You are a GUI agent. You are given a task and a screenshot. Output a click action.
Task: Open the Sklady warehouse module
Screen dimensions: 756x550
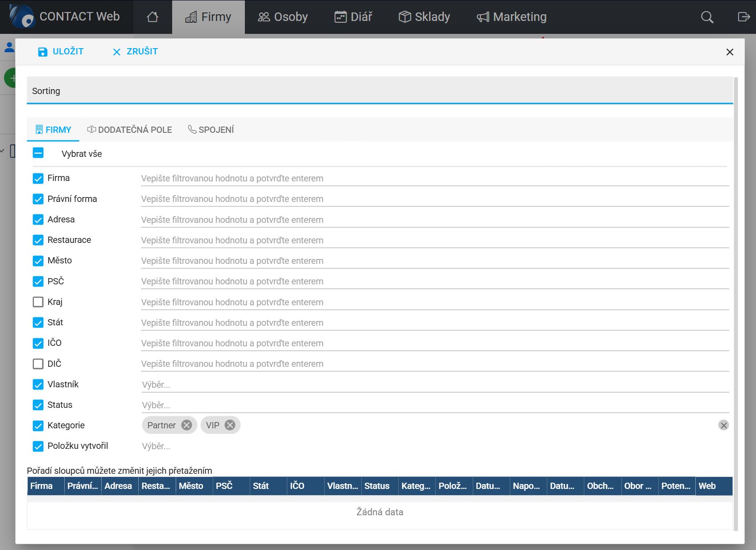pyautogui.click(x=423, y=17)
